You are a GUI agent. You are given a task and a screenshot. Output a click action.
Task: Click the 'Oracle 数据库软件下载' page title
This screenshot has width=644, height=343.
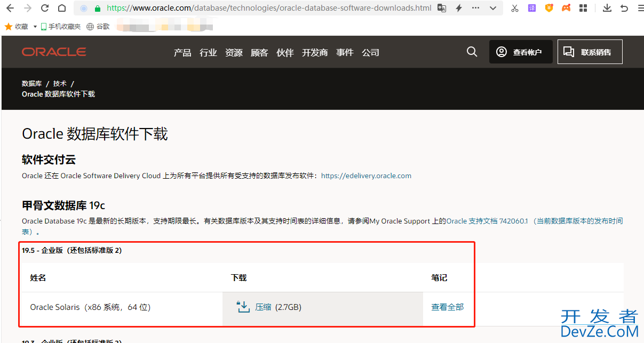click(95, 134)
